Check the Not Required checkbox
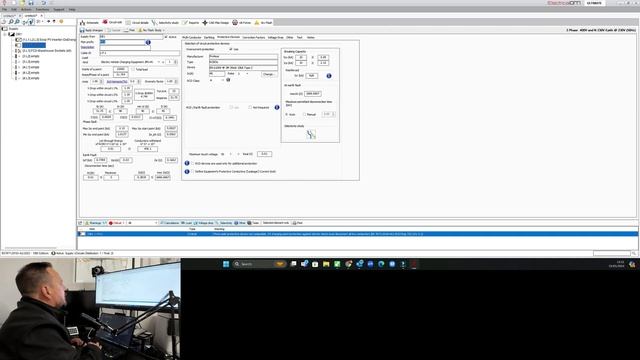This screenshot has height=360, width=640. pyautogui.click(x=250, y=107)
